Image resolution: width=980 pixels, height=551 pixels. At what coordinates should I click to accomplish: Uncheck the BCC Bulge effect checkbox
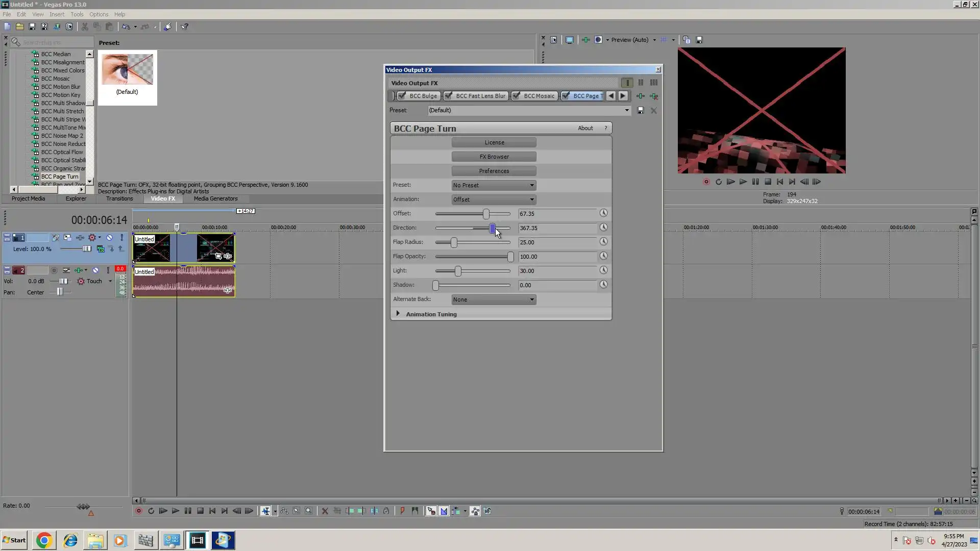402,96
